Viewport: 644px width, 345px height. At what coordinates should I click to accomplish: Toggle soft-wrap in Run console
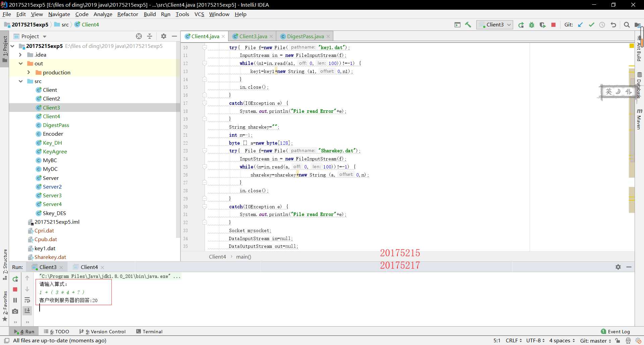click(27, 300)
